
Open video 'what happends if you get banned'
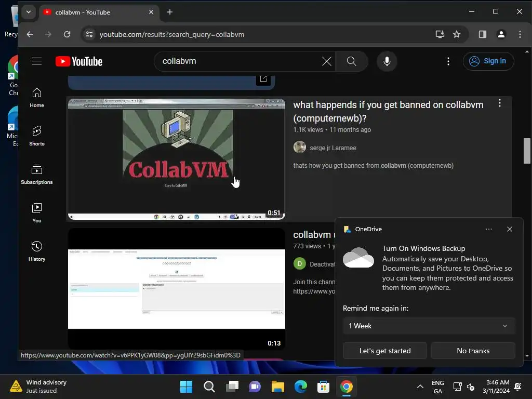[388, 111]
